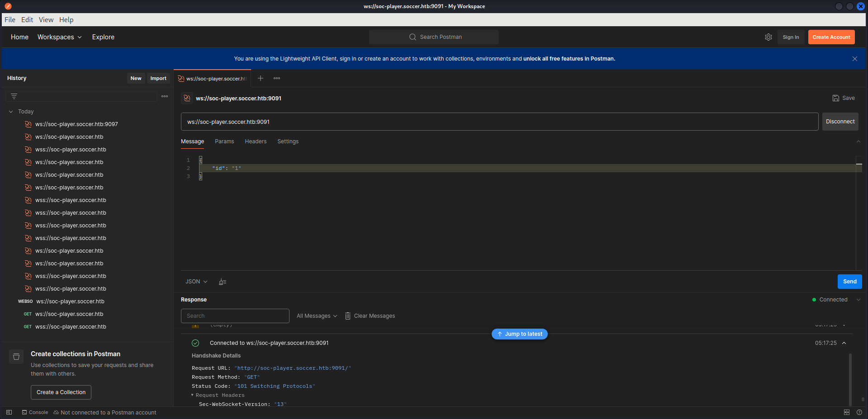Open history entry ws://soc-player.soccer.htb:9097
This screenshot has height=419, width=868.
pos(76,124)
